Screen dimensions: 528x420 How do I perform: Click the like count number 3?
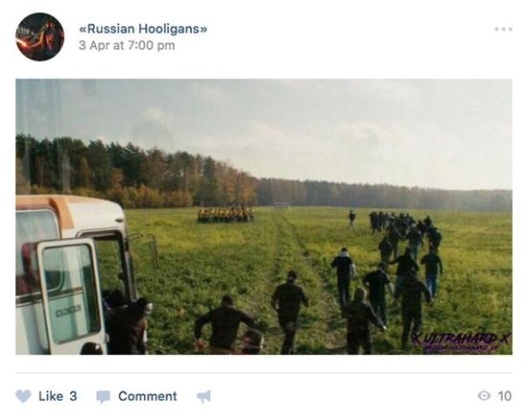tap(73, 396)
